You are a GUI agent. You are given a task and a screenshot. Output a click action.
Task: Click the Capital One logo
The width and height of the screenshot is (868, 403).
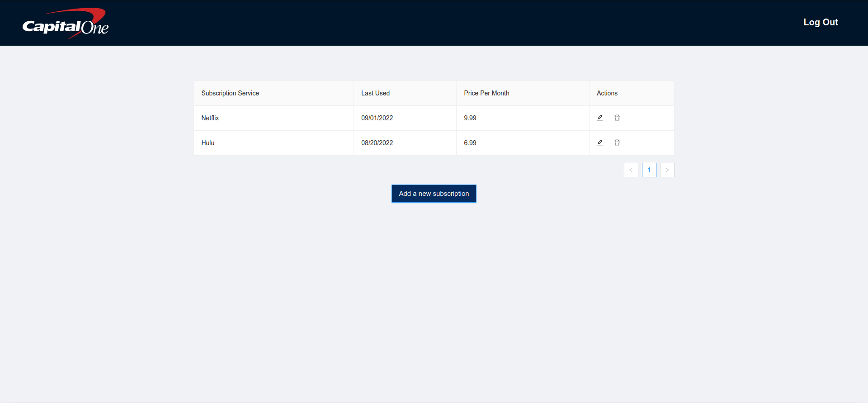click(x=66, y=23)
